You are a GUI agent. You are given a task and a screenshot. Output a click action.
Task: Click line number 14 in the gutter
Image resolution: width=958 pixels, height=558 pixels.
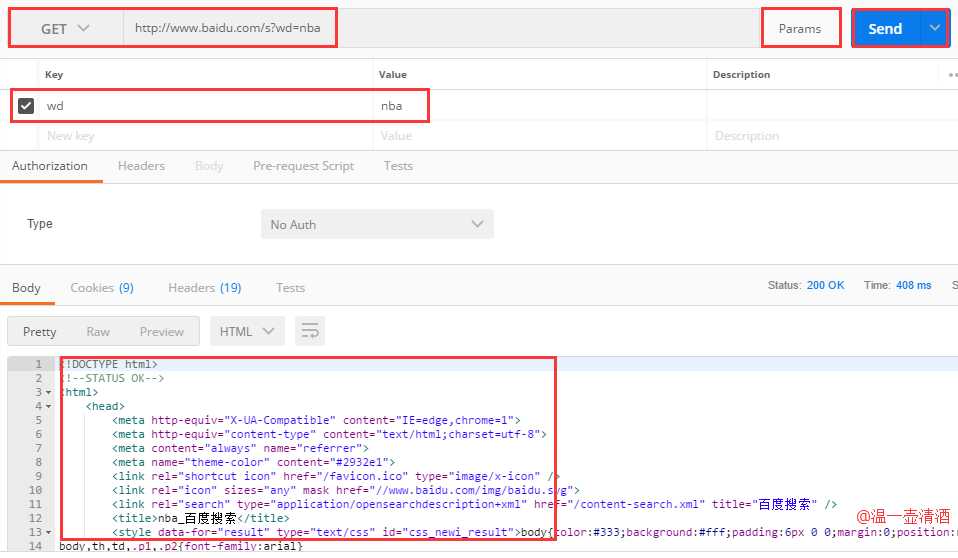35,546
